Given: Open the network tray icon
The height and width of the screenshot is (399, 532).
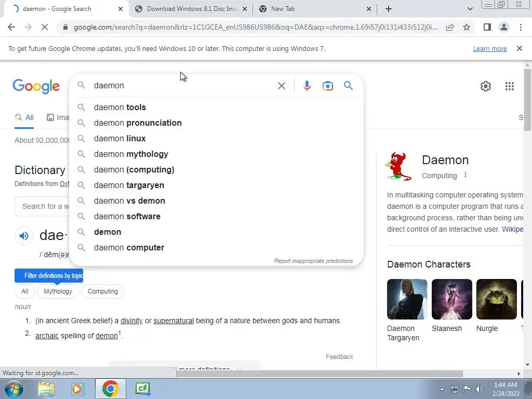Looking at the screenshot, I should coord(454,389).
